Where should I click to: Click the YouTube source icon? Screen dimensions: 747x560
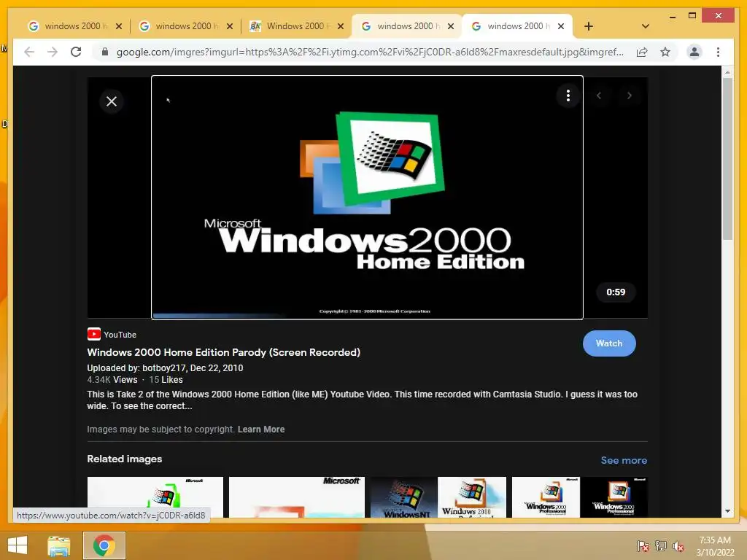[x=94, y=334]
